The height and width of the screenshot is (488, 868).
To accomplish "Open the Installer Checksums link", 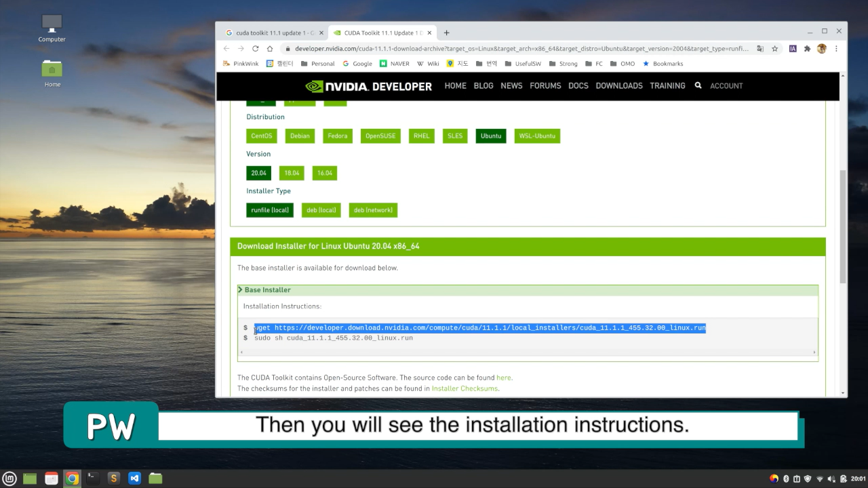I will point(465,388).
